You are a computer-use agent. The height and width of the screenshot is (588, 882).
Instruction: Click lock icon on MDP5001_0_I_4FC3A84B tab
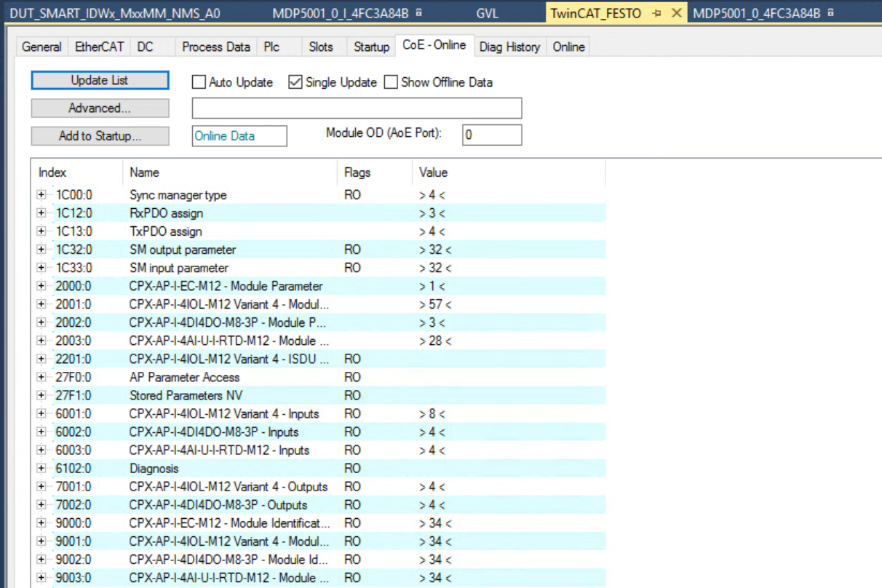coord(419,13)
